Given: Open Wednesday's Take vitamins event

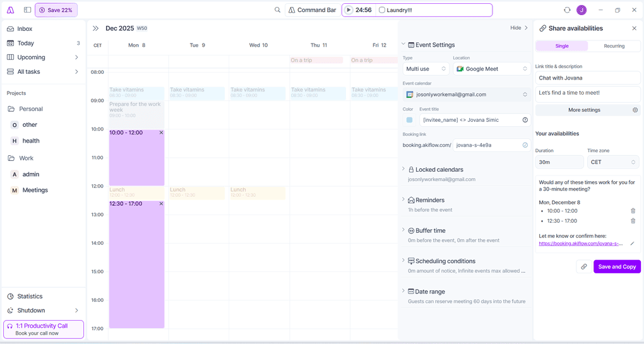Looking at the screenshot, I should point(258,93).
